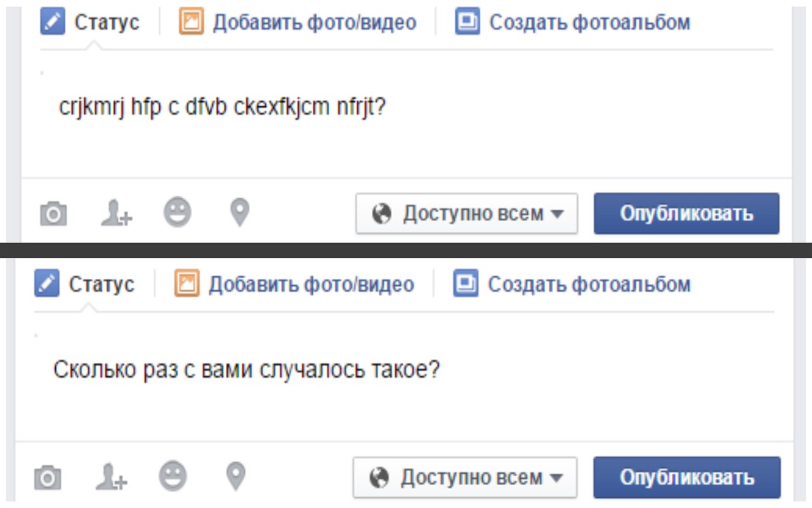Click the location pin icon in the top composer

coord(239,213)
